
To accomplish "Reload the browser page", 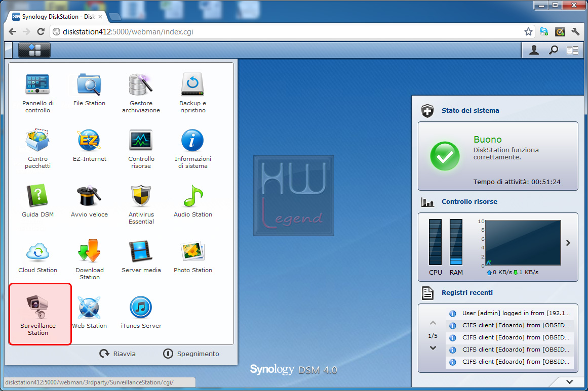I will pyautogui.click(x=41, y=32).
